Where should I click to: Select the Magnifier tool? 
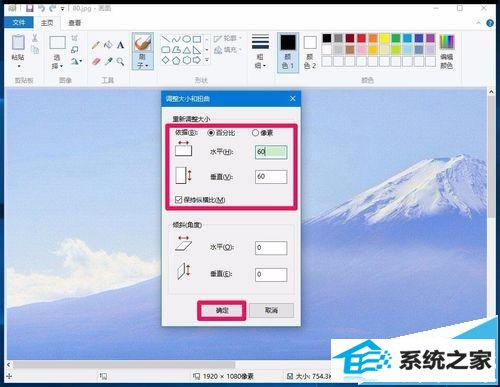tap(120, 61)
